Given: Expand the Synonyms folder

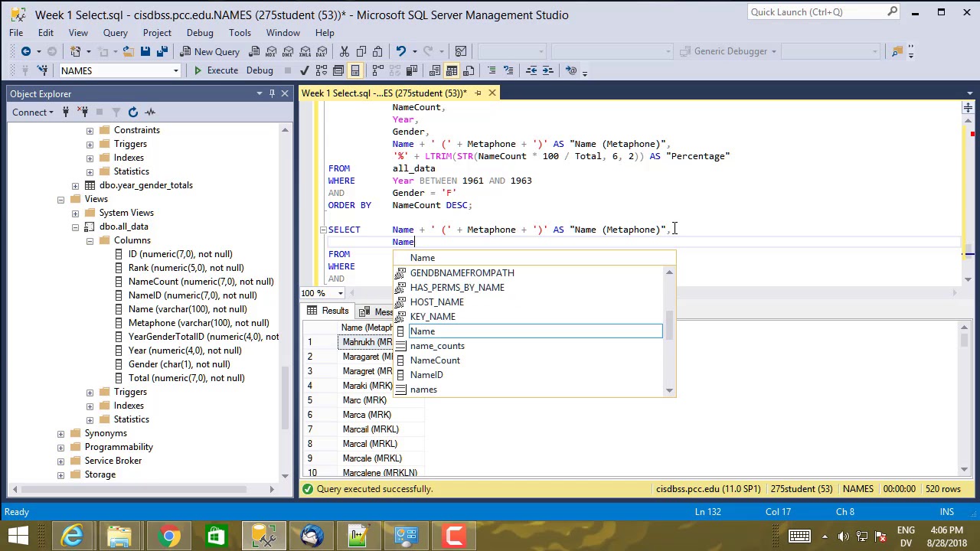Looking at the screenshot, I should coord(60,433).
